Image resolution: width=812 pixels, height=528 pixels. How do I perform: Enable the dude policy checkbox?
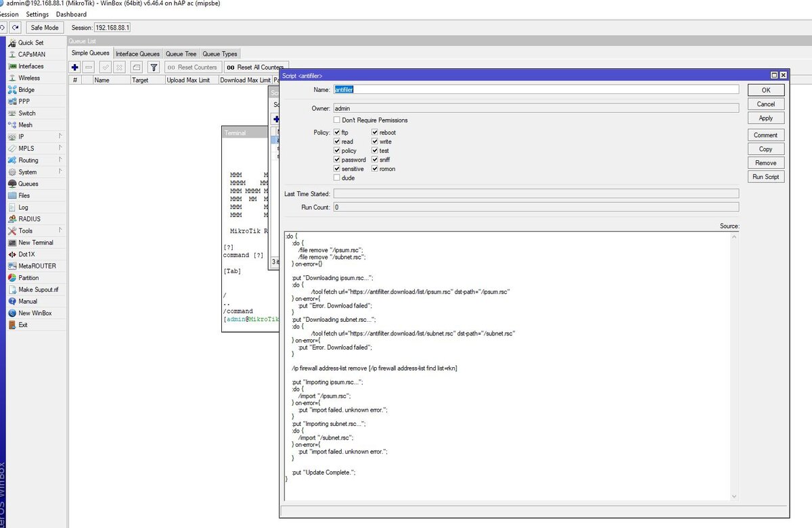337,178
